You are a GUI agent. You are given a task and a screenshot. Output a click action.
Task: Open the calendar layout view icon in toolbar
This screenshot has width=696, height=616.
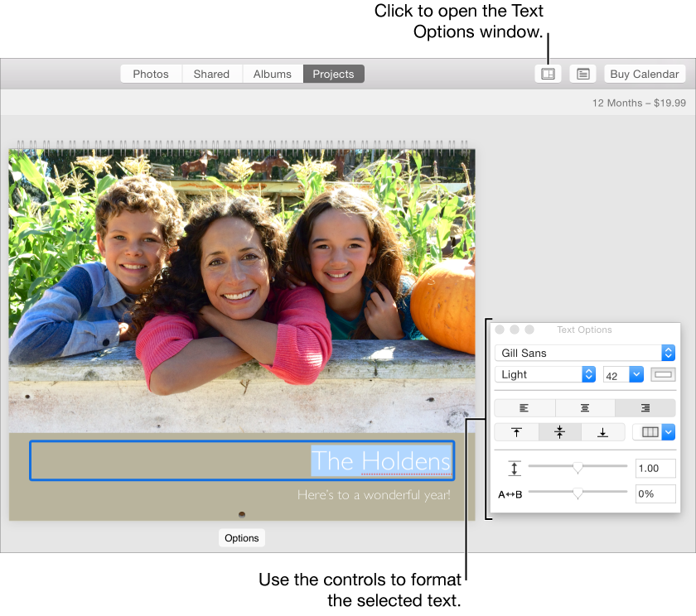548,74
